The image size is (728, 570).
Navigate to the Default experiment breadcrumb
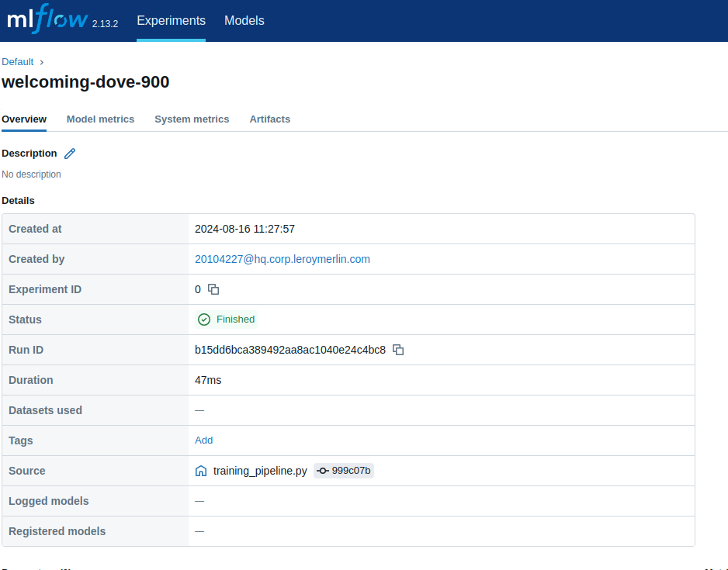[17, 61]
